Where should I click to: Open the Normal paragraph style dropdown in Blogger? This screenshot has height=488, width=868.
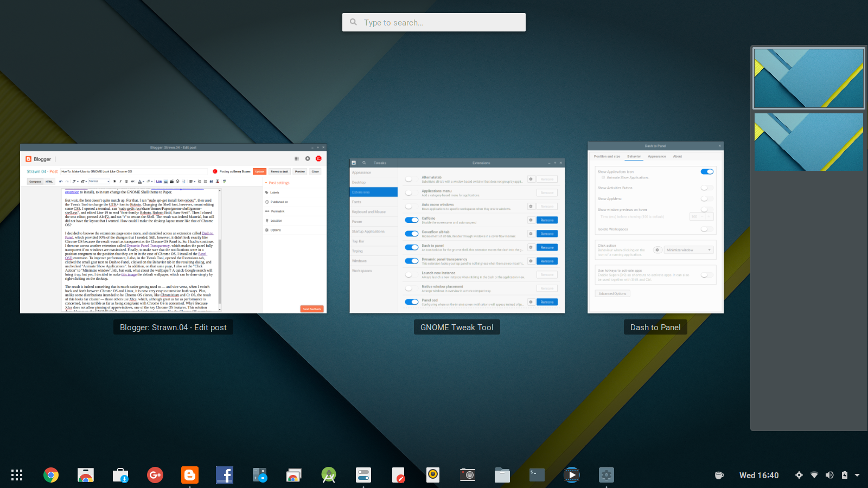[99, 182]
